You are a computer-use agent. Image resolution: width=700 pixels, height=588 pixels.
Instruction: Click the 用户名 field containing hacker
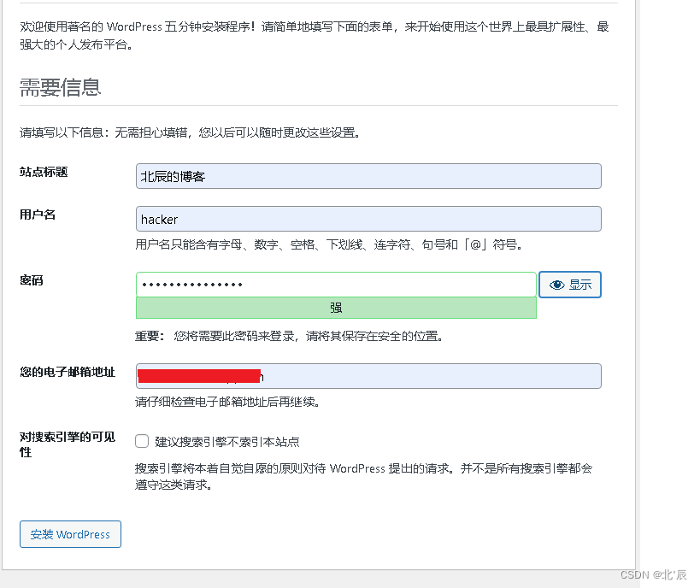click(368, 219)
